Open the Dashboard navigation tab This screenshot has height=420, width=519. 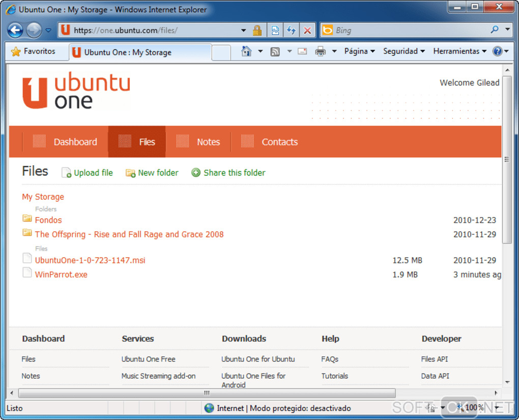pos(65,142)
